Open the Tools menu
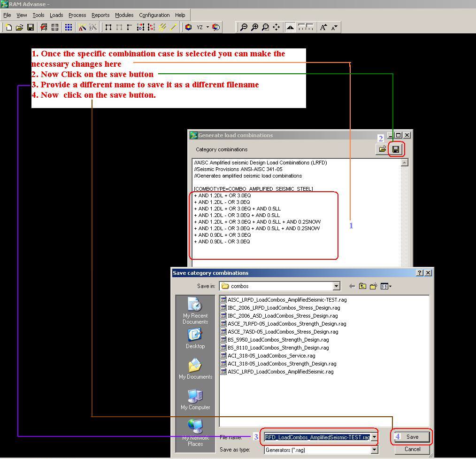Screen dimensions: 476x459 [38, 15]
